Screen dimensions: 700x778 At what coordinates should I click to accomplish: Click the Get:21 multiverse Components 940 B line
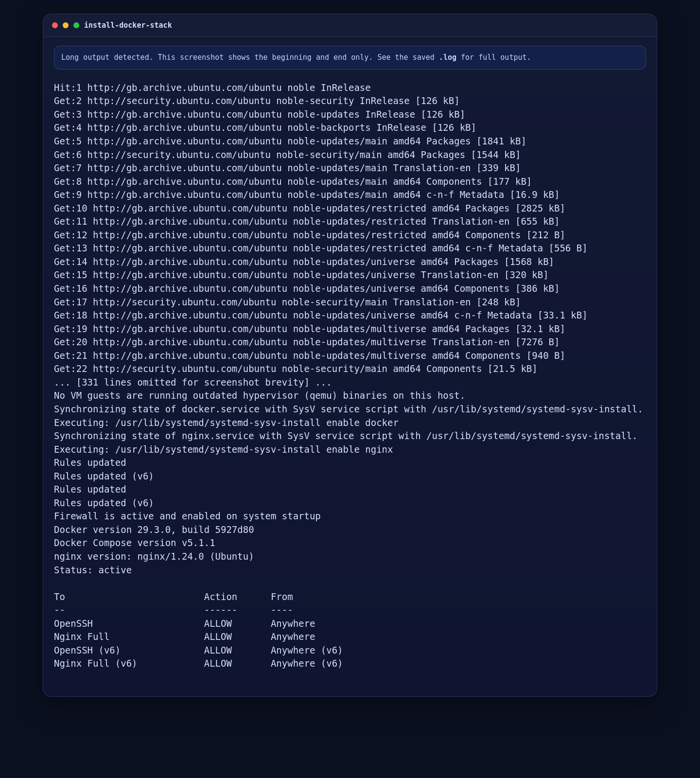(310, 356)
